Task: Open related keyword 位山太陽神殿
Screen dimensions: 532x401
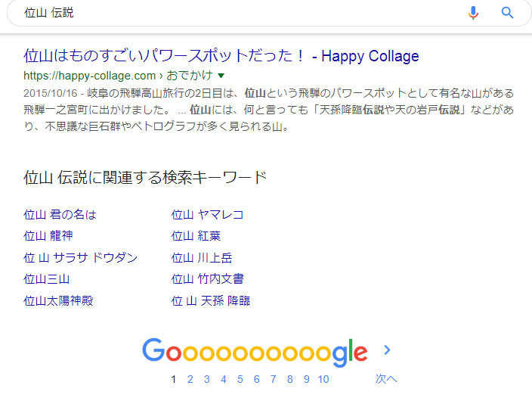Action: click(58, 300)
